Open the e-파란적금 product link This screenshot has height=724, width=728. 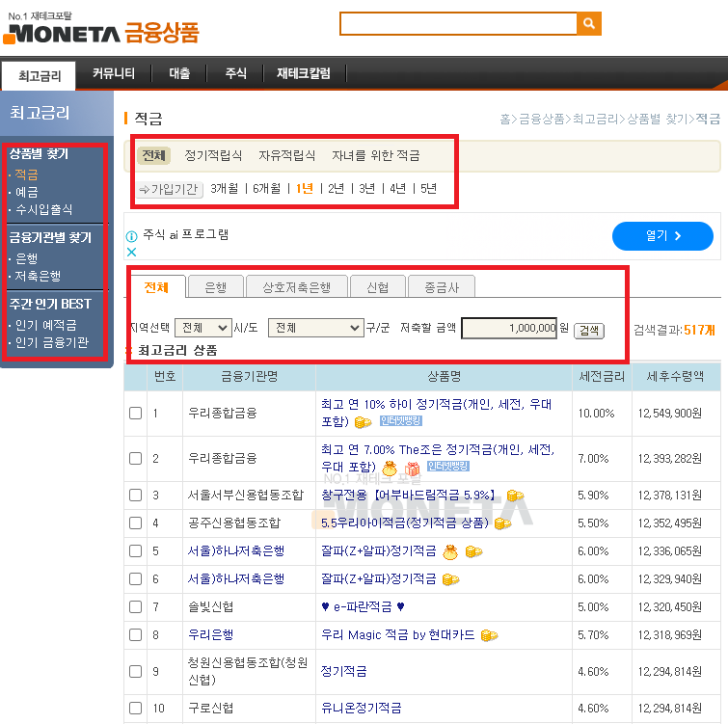click(x=363, y=606)
